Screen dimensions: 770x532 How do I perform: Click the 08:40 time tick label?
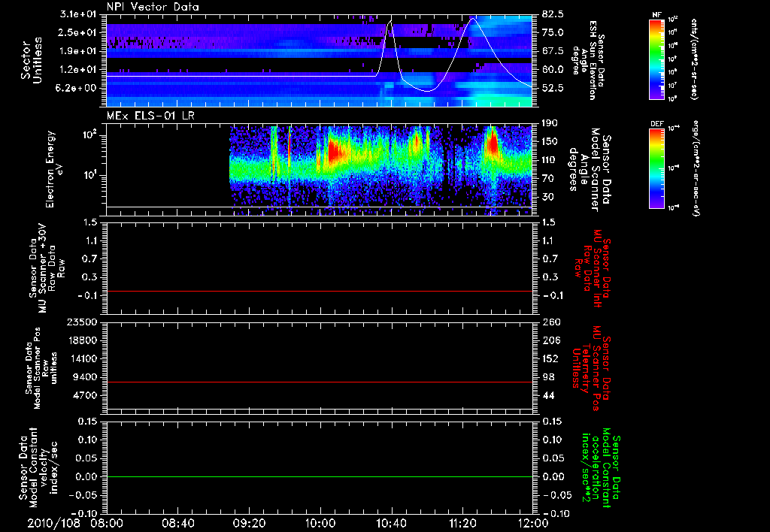[x=178, y=523]
